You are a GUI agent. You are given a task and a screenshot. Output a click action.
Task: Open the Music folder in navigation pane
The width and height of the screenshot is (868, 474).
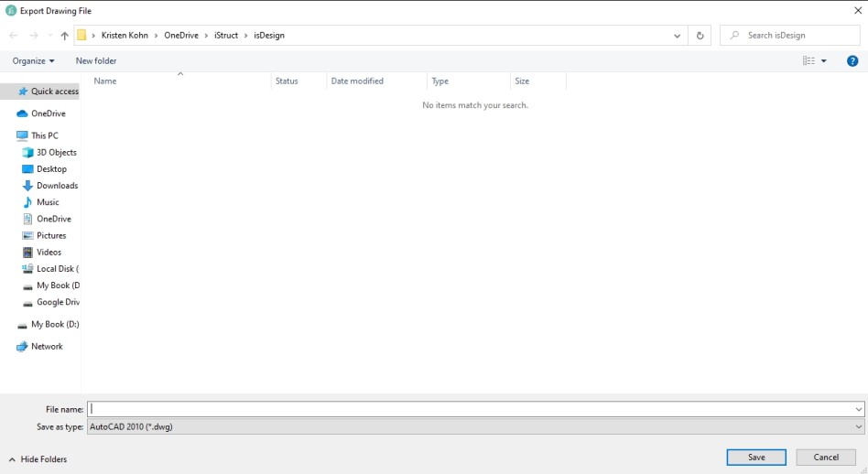[48, 202]
